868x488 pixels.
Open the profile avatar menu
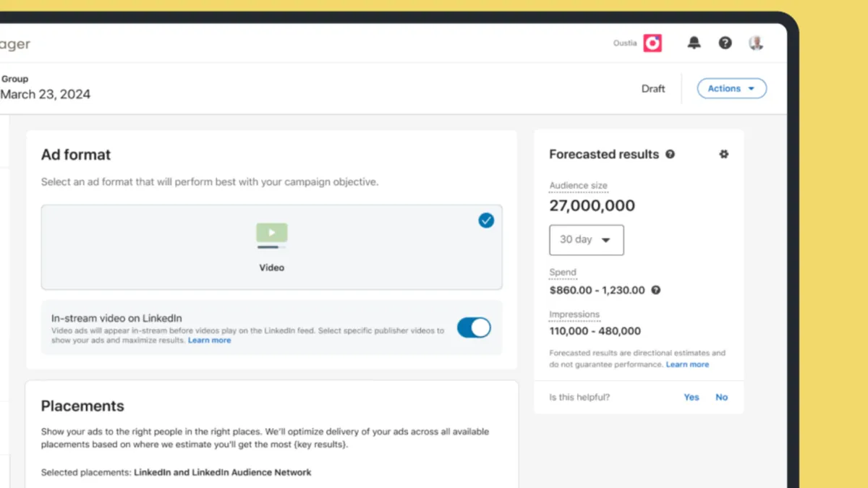(x=756, y=43)
